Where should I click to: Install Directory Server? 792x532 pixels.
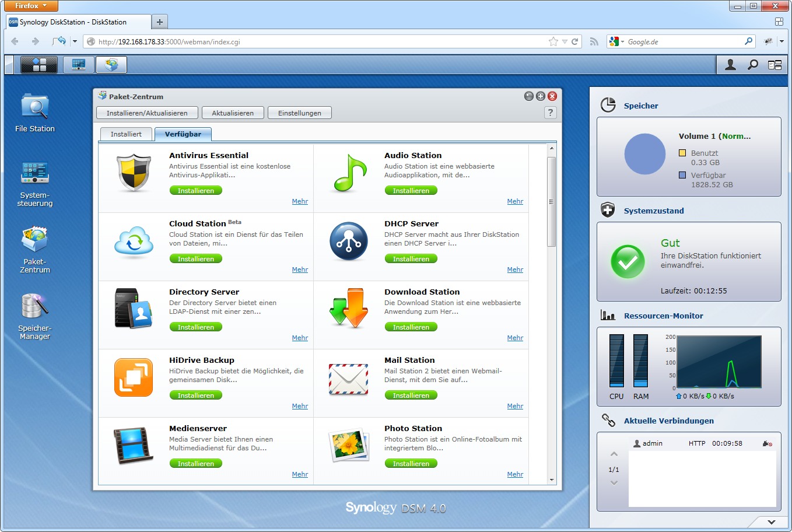click(x=196, y=327)
